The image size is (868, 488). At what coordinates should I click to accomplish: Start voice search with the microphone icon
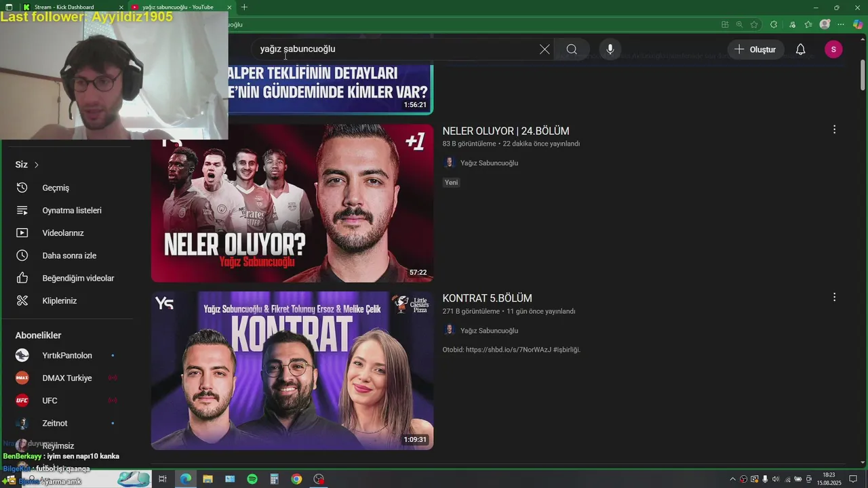point(610,49)
